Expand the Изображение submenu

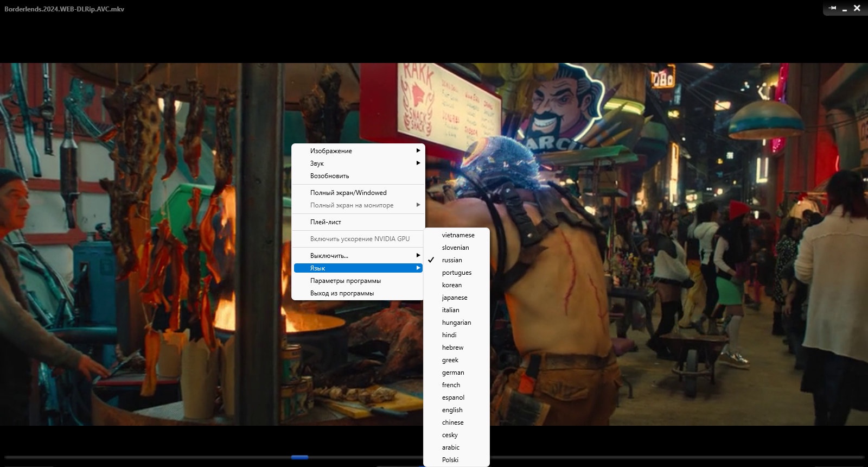[x=358, y=151]
